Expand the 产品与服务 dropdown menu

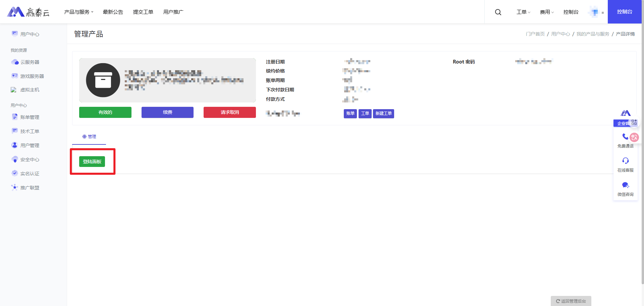pyautogui.click(x=79, y=12)
